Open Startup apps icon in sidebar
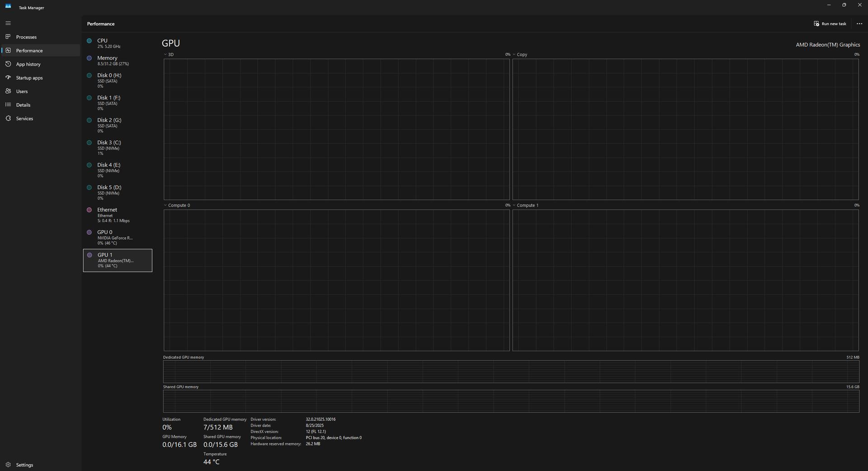Image resolution: width=868 pixels, height=471 pixels. coord(8,77)
